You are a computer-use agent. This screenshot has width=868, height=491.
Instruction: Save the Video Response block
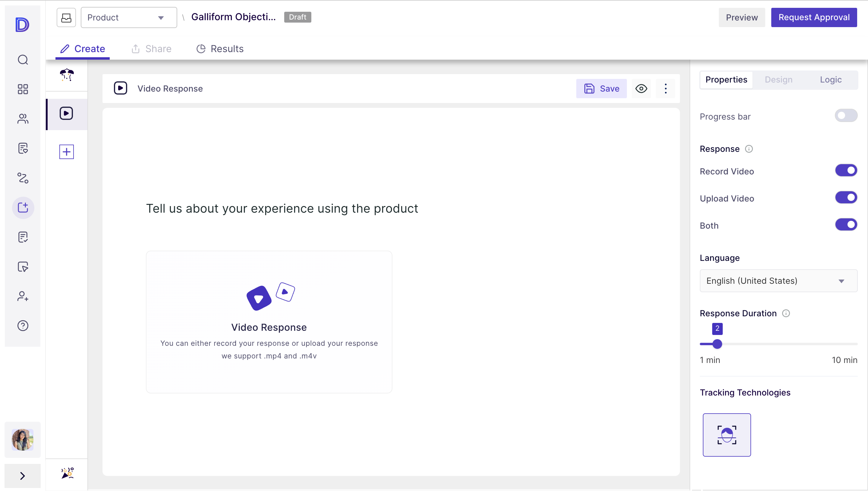[602, 89]
